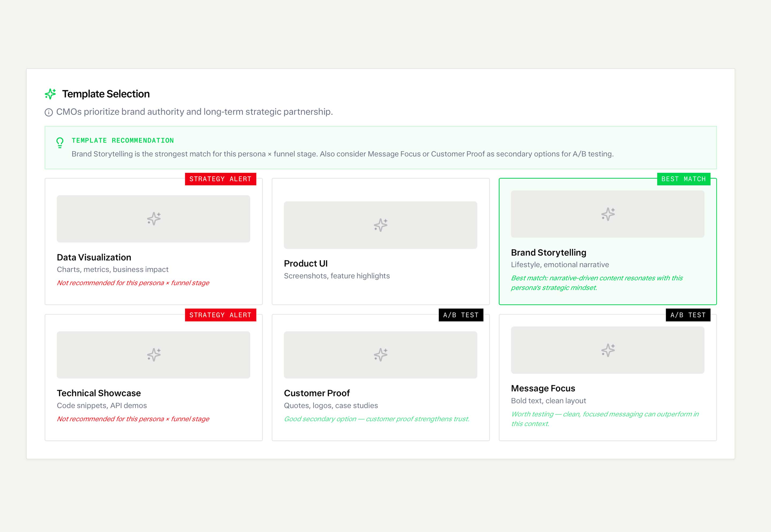Viewport: 771px width, 532px height.
Task: Click the TEMPLATE RECOMMENDATION heading
Action: [x=123, y=140]
